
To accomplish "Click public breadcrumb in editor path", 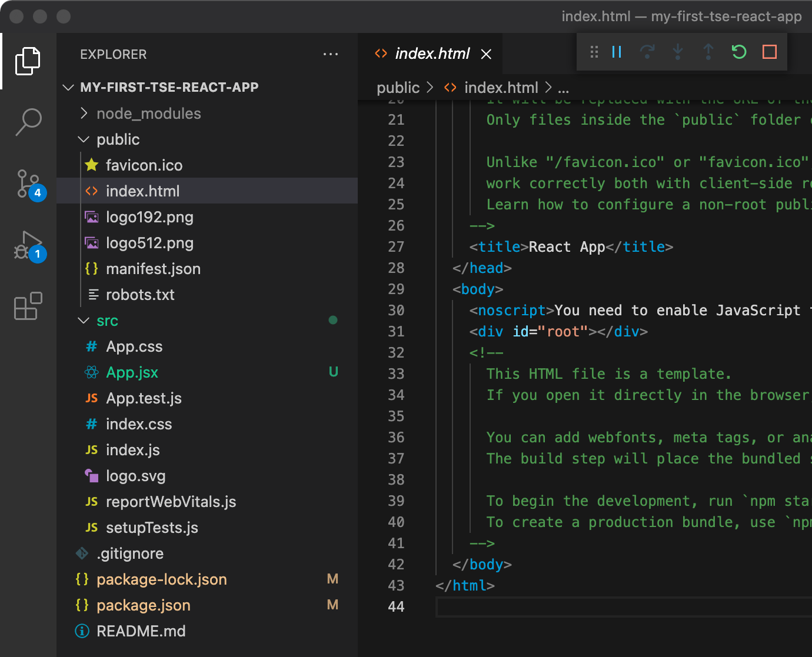I will click(398, 88).
